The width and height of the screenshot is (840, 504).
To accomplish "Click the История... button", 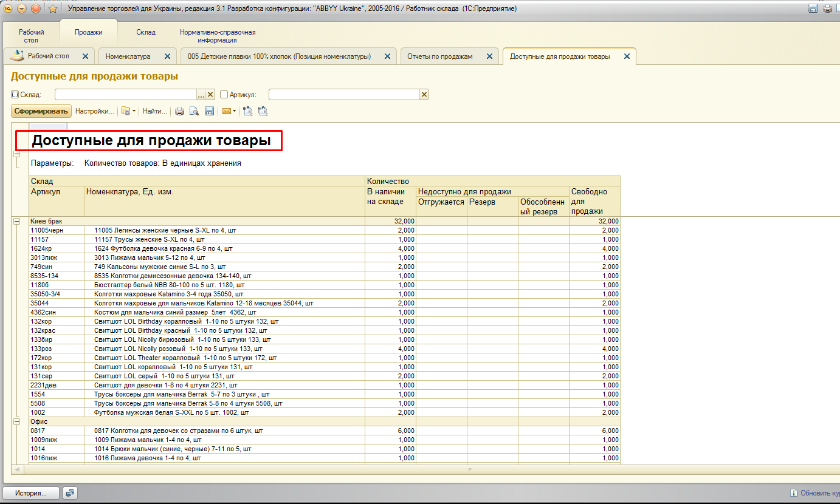I will coord(31,493).
